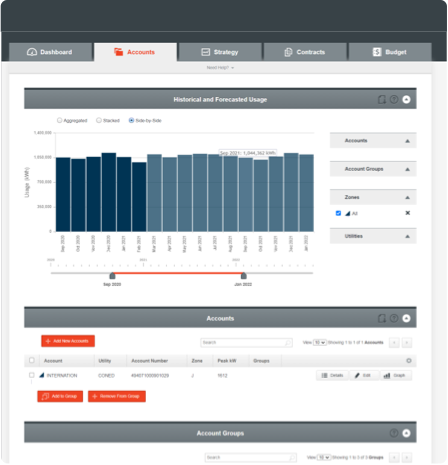The width and height of the screenshot is (448, 465).
Task: Open column settings gear in accounts table
Action: point(409,361)
